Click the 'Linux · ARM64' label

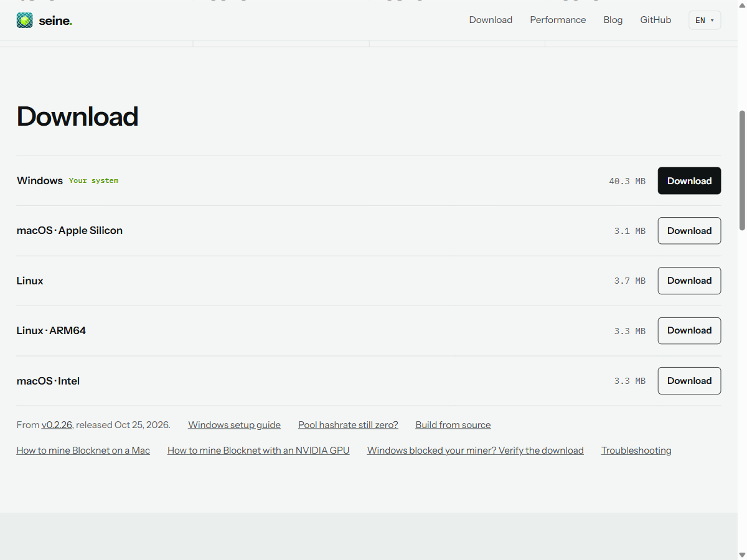51,330
